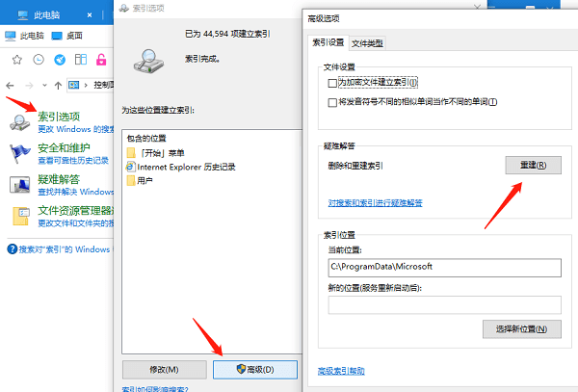Open the 对搜索和索引进行疑难解答 link

374,203
